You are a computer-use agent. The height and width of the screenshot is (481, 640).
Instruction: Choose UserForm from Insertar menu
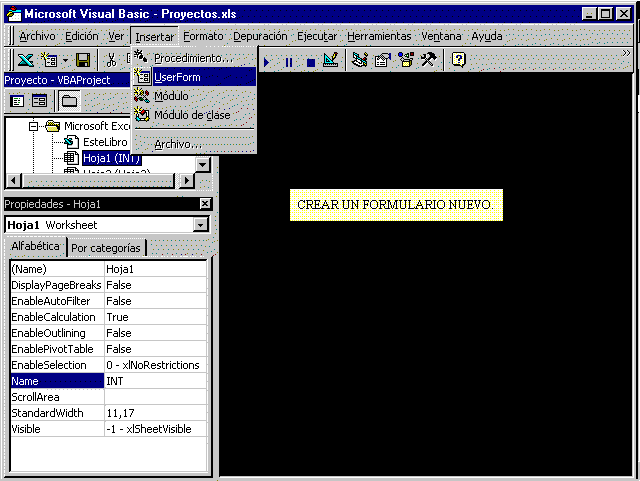pos(194,77)
